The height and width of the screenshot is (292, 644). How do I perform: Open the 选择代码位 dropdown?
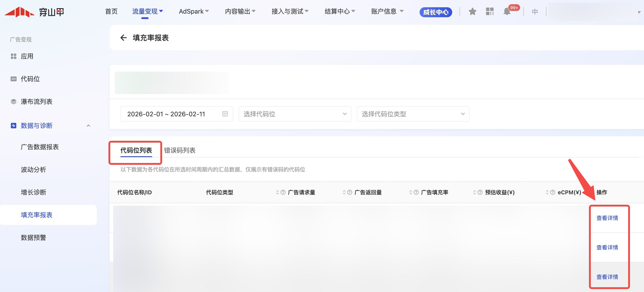(295, 114)
